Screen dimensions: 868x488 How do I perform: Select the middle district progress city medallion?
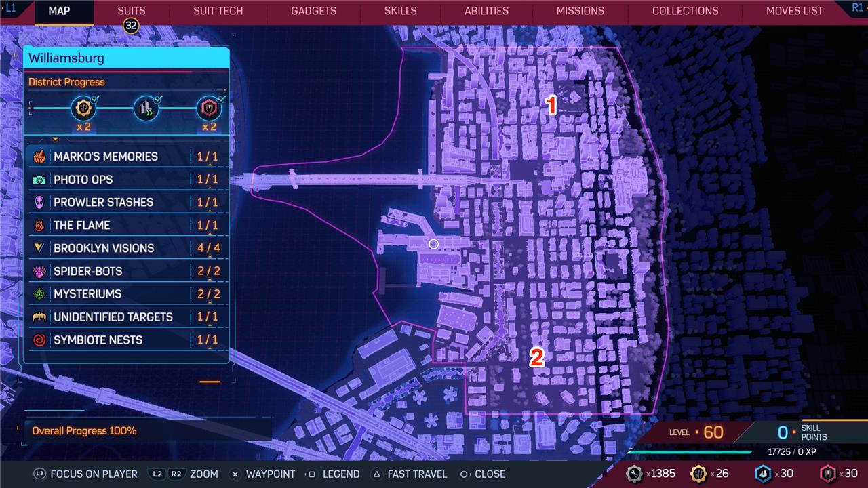click(146, 108)
